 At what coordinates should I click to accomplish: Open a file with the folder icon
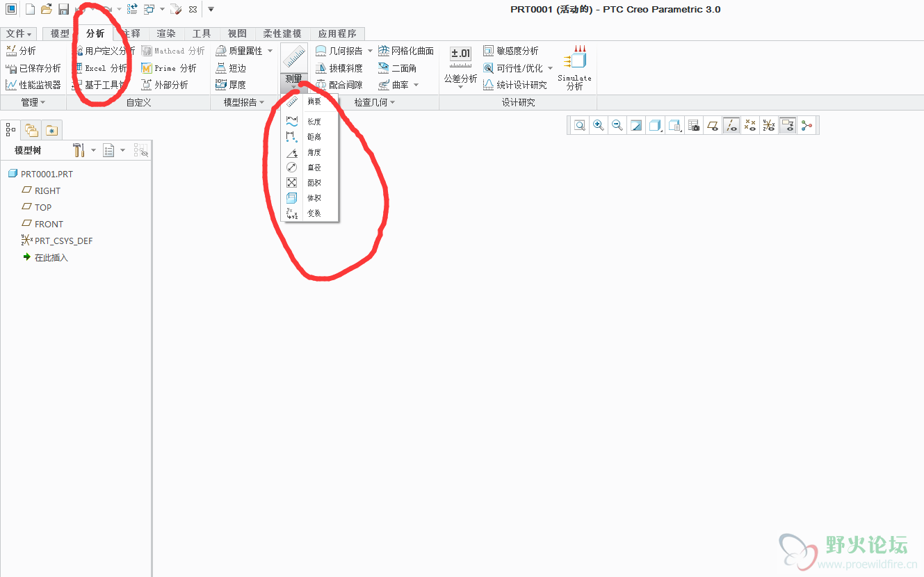(x=47, y=9)
